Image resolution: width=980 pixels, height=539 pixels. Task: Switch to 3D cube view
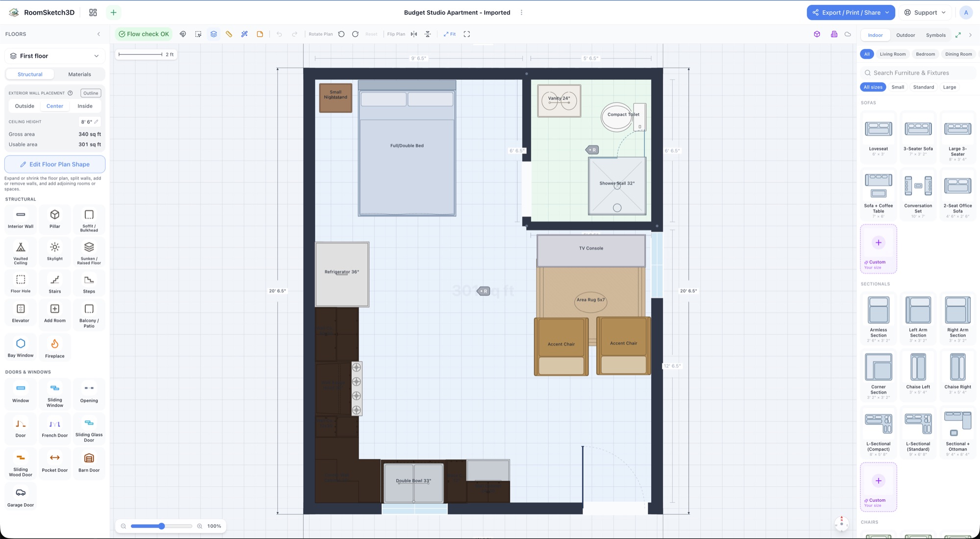pyautogui.click(x=817, y=34)
